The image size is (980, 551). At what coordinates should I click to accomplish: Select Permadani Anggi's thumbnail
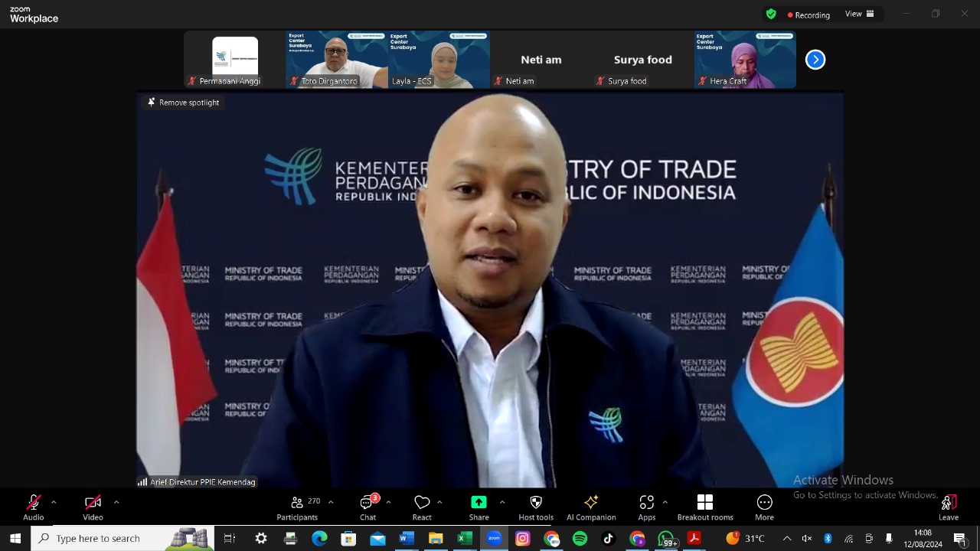pos(234,60)
